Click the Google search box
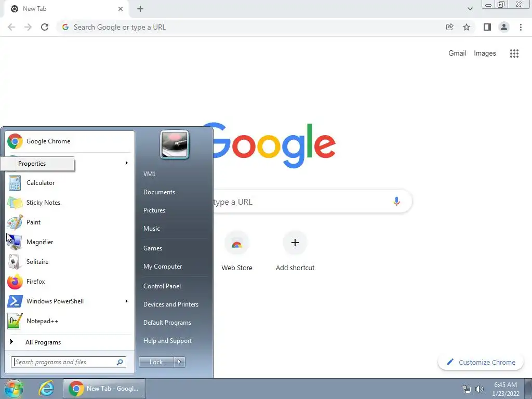Image resolution: width=532 pixels, height=399 pixels. coord(312,201)
